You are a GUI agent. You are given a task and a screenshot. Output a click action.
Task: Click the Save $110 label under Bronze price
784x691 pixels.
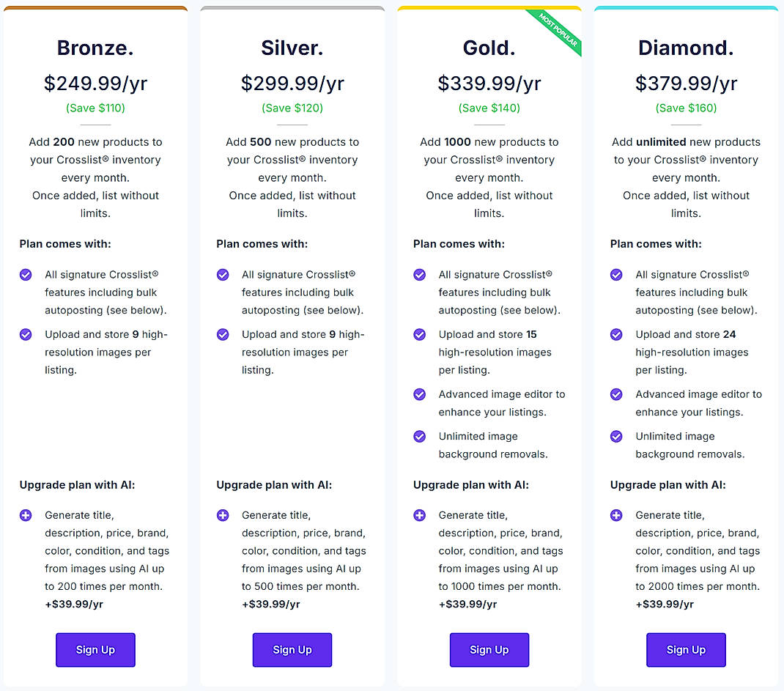pos(95,108)
